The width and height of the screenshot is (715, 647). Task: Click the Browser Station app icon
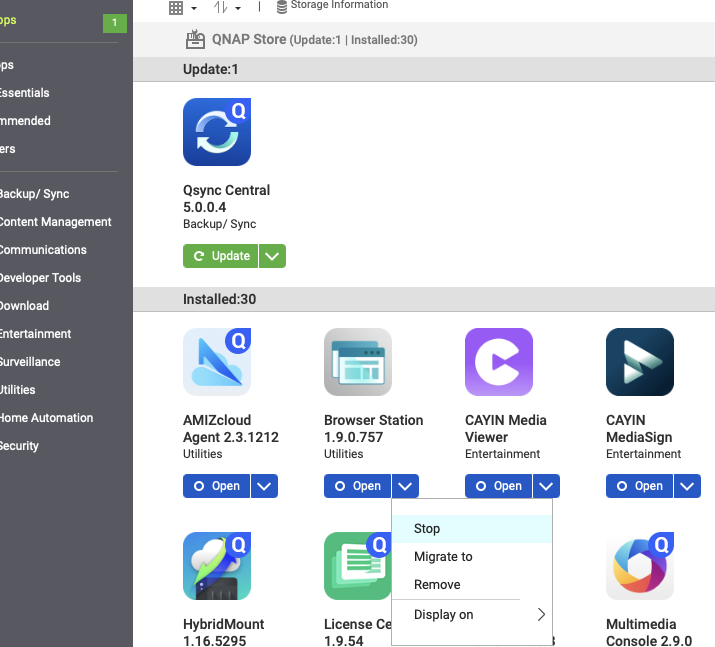tap(358, 362)
